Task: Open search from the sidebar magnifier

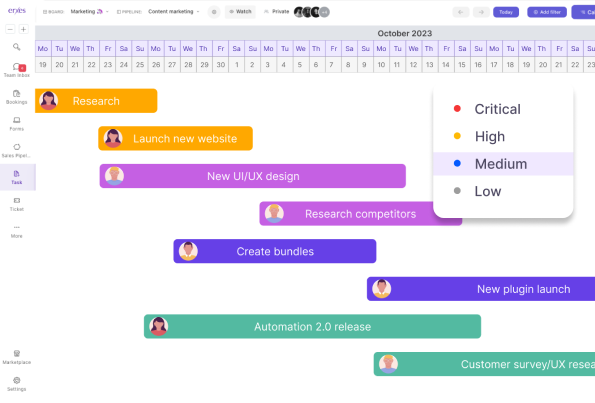Action: 16,47
